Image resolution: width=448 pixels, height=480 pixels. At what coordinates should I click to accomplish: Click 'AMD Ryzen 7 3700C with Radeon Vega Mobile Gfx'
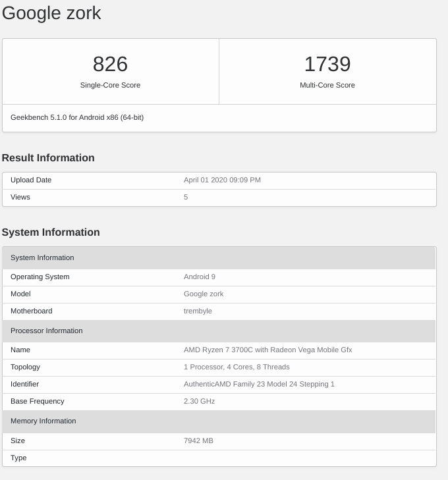[x=268, y=350]
